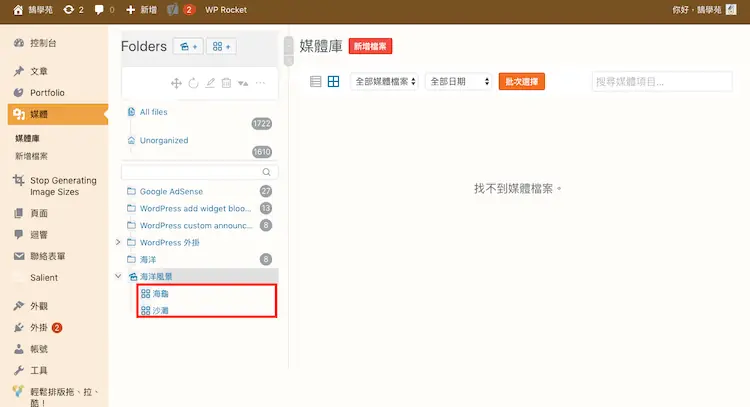Click the 新增 plus item in admin bar

(x=141, y=10)
